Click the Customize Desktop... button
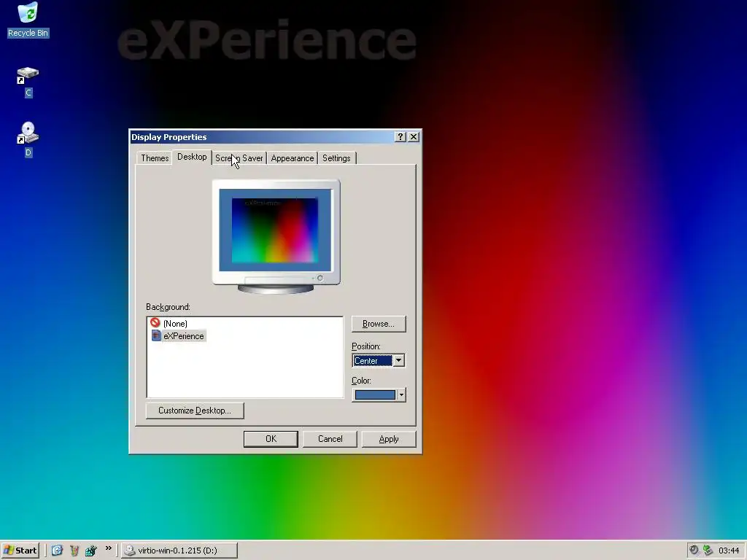The height and width of the screenshot is (560, 747). 195,411
